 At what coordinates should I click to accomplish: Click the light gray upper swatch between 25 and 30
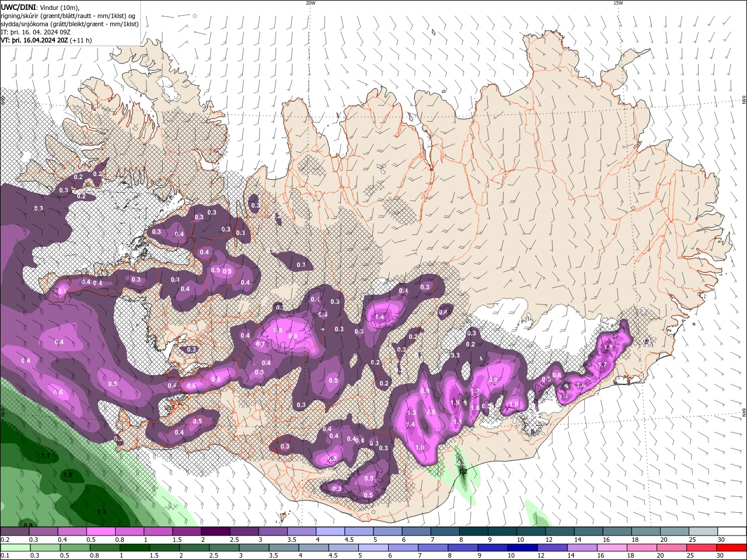click(703, 531)
